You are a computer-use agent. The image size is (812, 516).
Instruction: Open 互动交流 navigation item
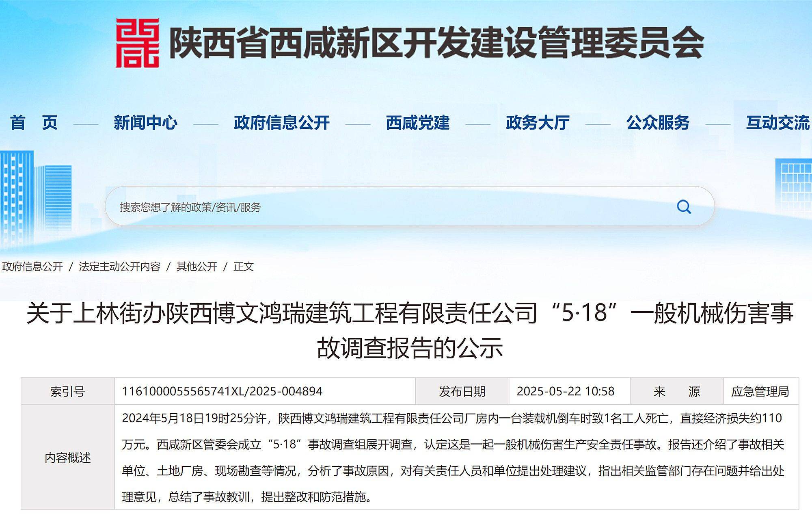pyautogui.click(x=777, y=123)
